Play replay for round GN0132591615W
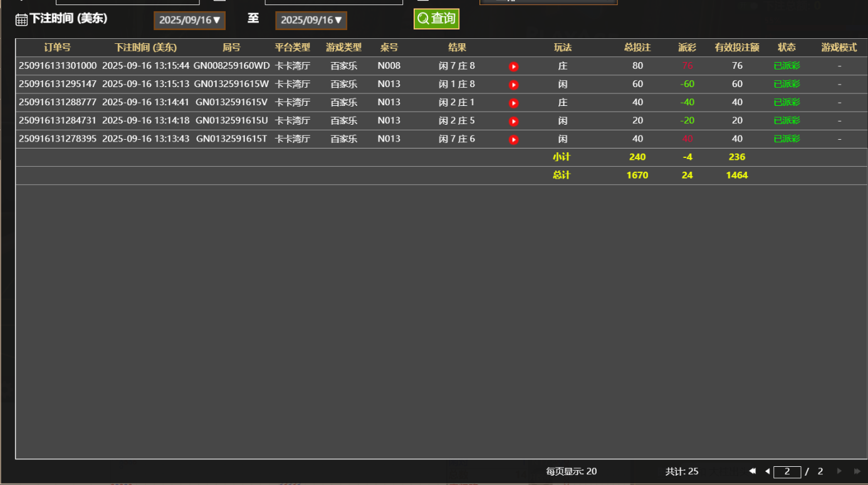The height and width of the screenshot is (485, 868). click(x=513, y=85)
